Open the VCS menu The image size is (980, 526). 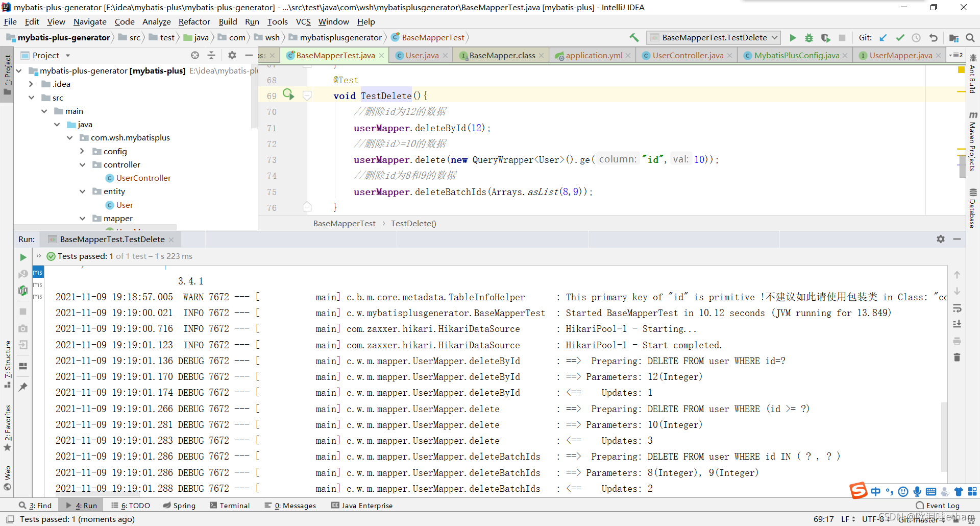click(x=303, y=21)
